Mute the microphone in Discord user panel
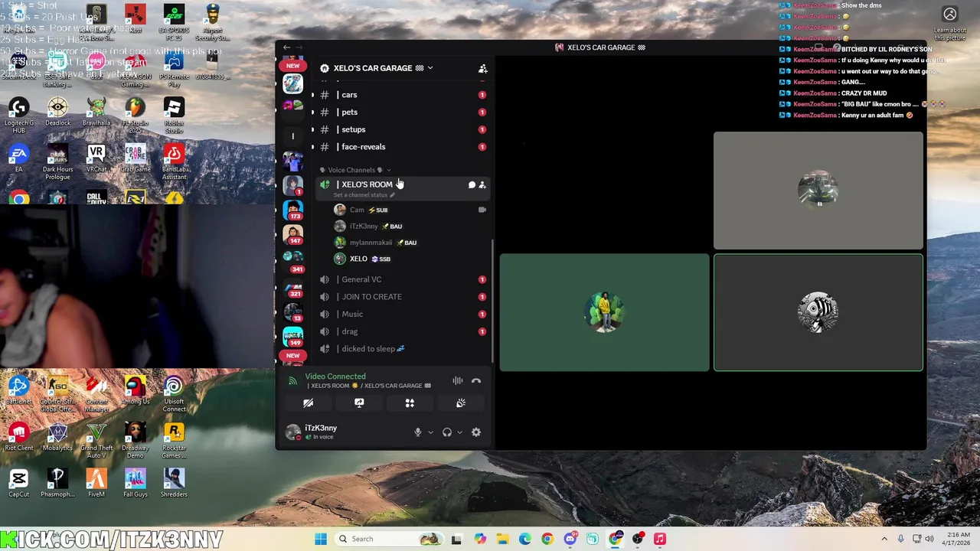This screenshot has height=551, width=980. coord(417,432)
